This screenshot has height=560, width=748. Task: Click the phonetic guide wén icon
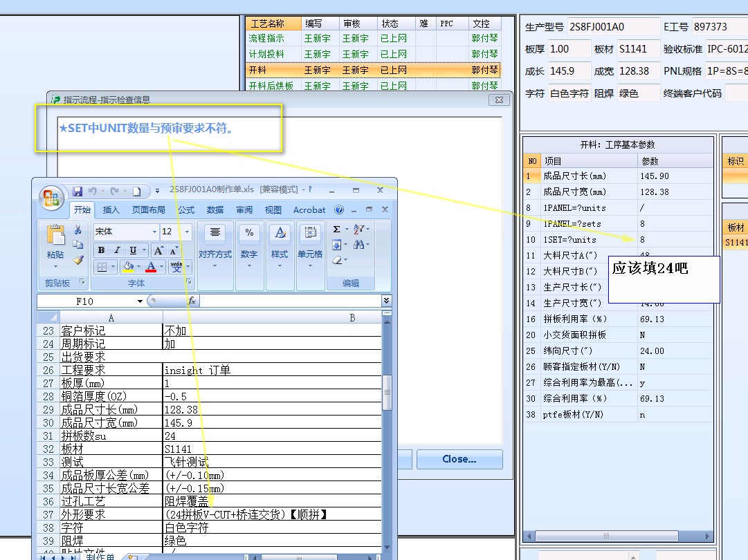[x=176, y=266]
